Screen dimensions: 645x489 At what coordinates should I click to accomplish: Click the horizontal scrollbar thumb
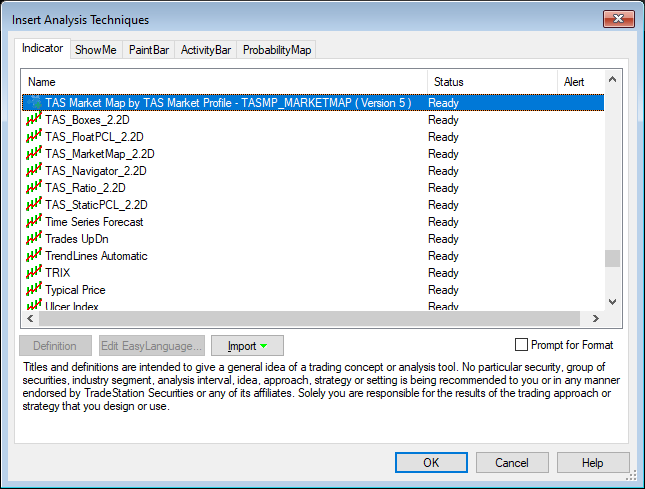(309, 318)
